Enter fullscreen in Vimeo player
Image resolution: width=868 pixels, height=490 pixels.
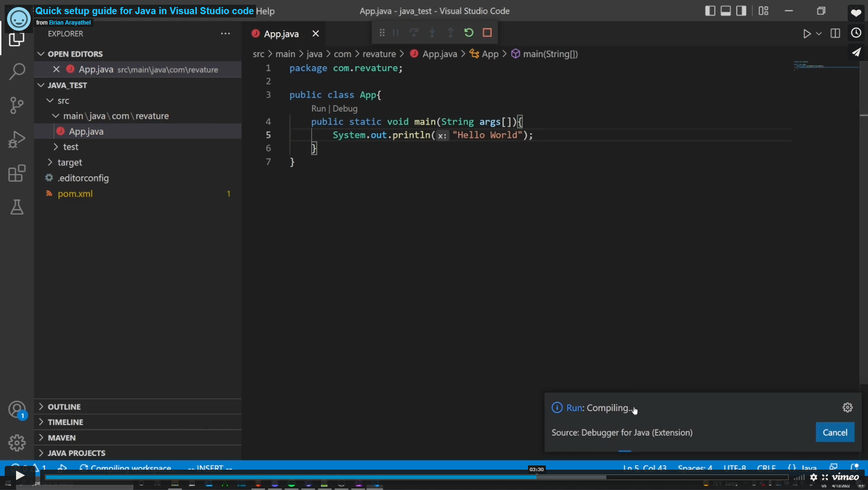[825, 477]
